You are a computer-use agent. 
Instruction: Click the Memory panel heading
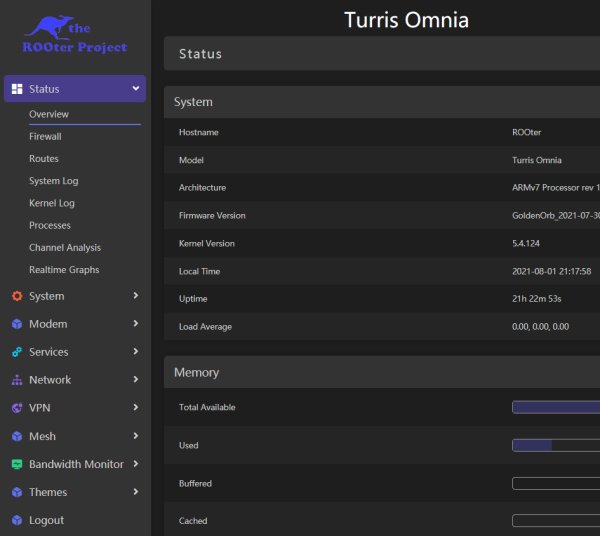tap(197, 373)
